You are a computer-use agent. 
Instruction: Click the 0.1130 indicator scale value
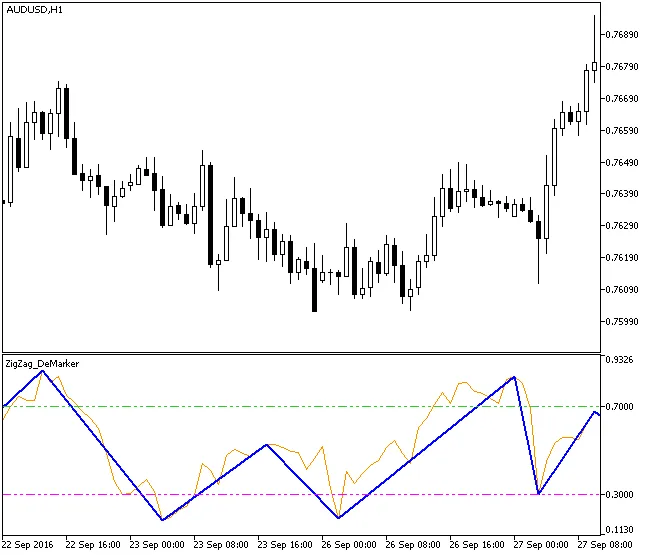[x=621, y=530]
